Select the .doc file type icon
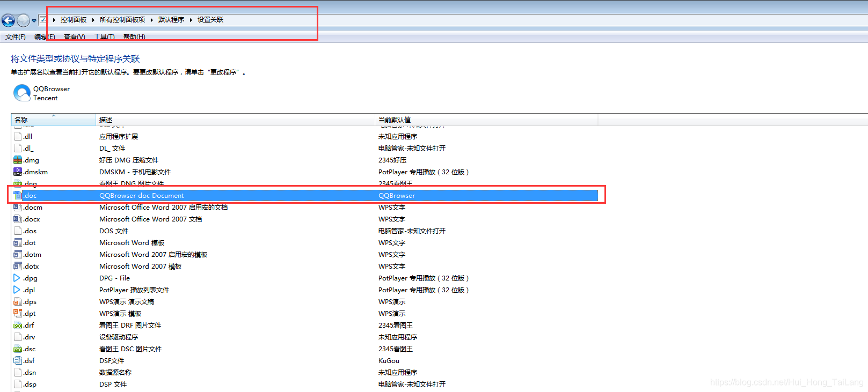868x392 pixels. 18,195
